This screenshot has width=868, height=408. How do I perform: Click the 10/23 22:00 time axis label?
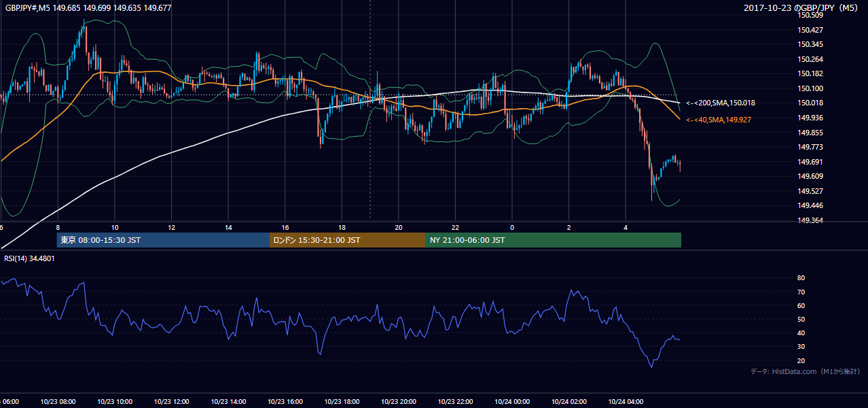(x=455, y=402)
